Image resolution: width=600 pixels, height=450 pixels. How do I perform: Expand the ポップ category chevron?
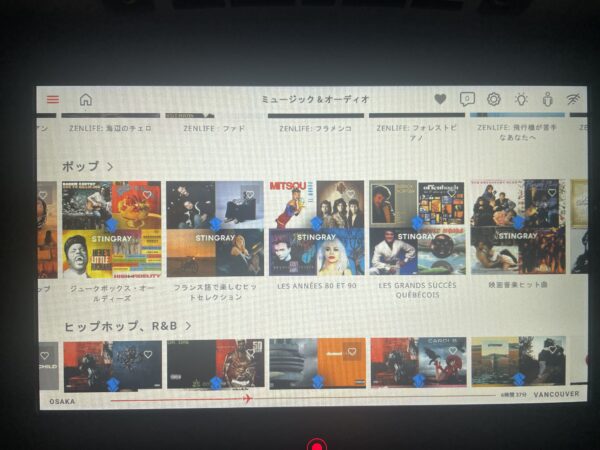tap(110, 166)
